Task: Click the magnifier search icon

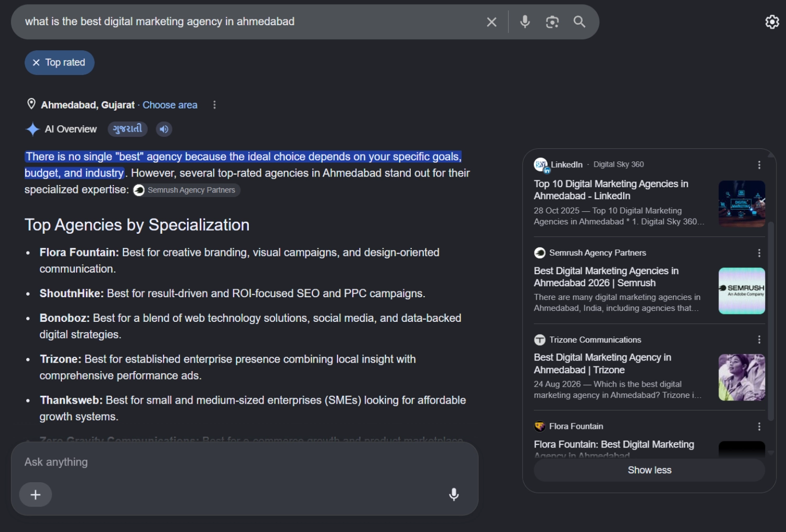Action: tap(579, 21)
